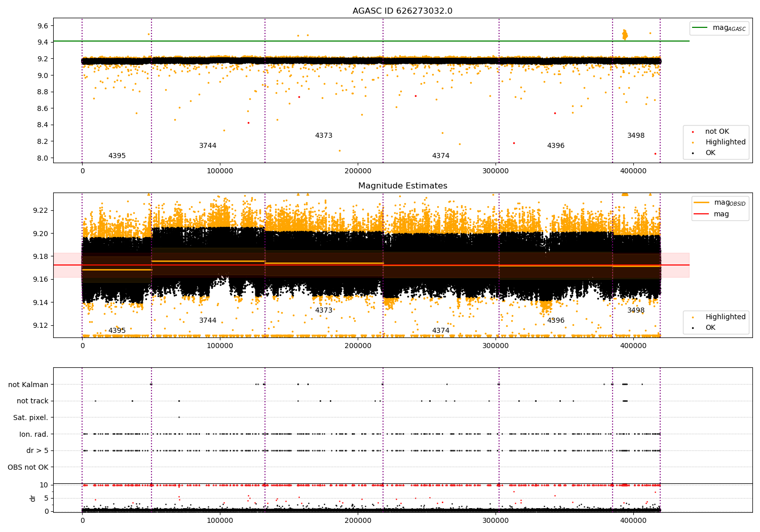This screenshot has width=760, height=532.
Task: Click the y-axis tick label 9.16
Action: (x=41, y=280)
